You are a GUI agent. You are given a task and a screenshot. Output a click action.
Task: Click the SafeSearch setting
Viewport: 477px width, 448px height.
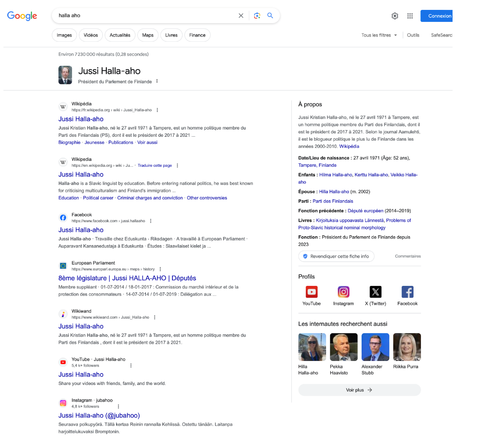point(441,35)
